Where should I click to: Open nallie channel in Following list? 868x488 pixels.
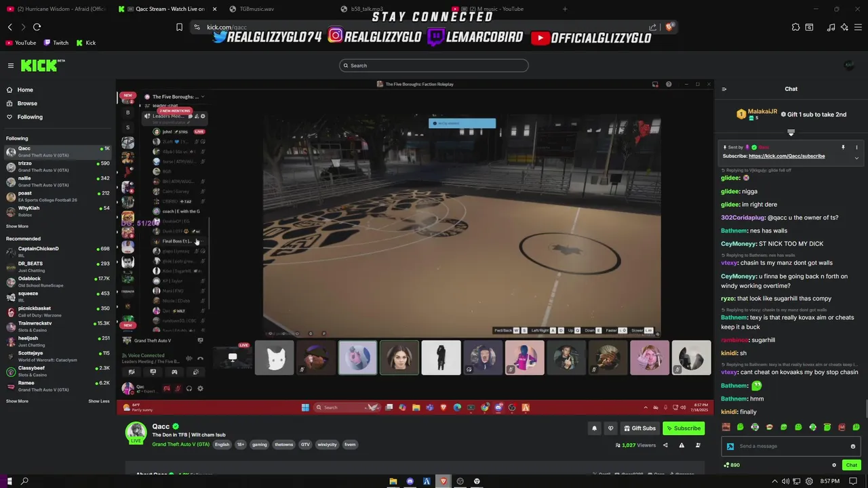[x=58, y=181]
